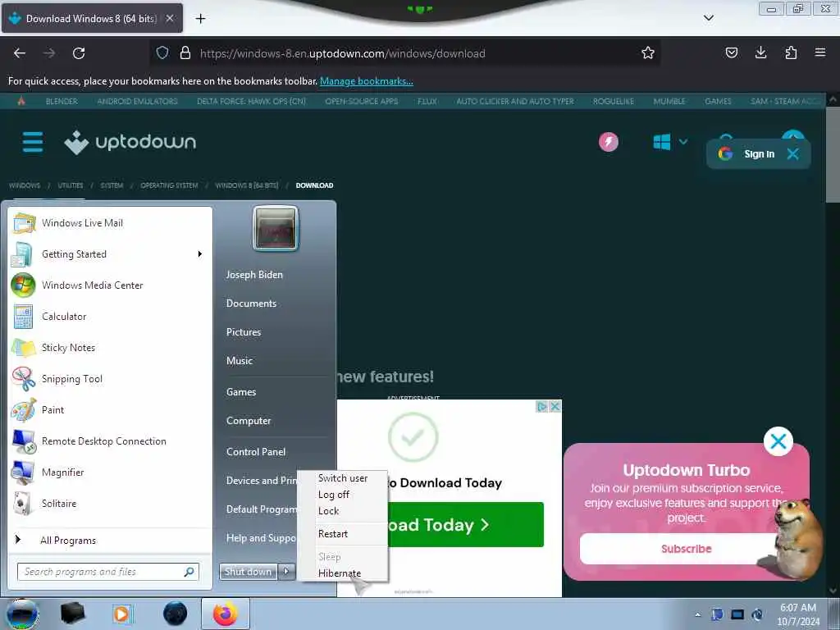The width and height of the screenshot is (840, 630).
Task: Dismiss the Sign in prompt with X
Action: coord(793,154)
